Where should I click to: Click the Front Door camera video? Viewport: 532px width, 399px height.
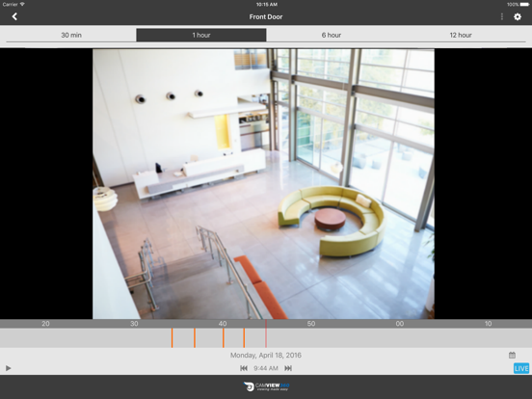coord(264,184)
